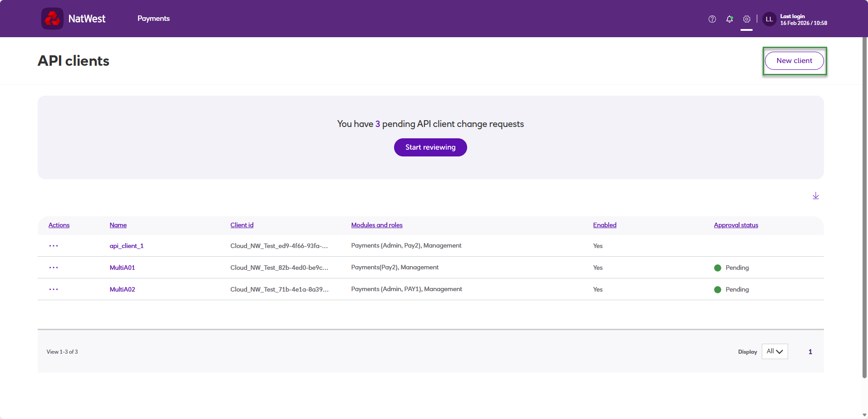Open the api_client_1 link
This screenshot has width=868, height=419.
pyautogui.click(x=127, y=246)
